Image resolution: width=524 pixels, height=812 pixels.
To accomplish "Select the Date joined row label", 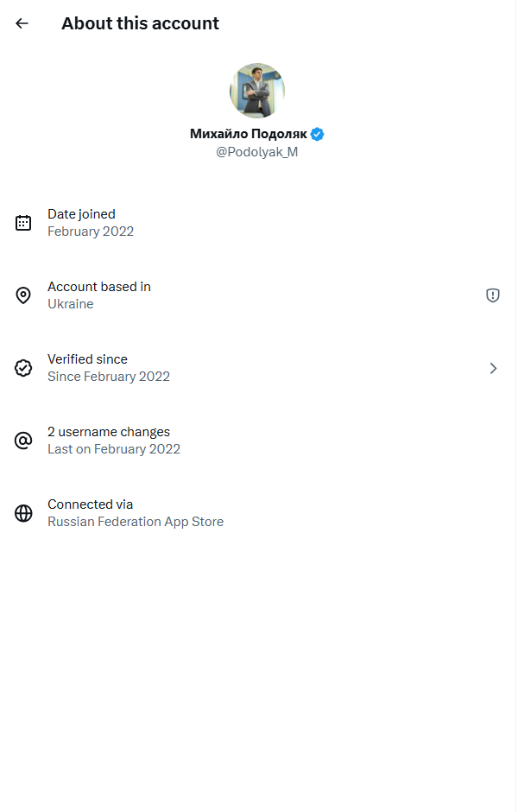I will pyautogui.click(x=81, y=214).
